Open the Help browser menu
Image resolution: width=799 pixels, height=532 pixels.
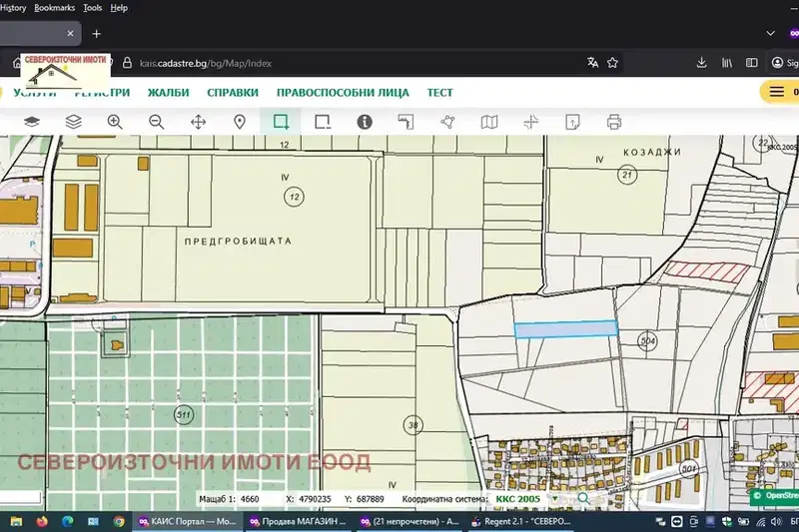(119, 8)
